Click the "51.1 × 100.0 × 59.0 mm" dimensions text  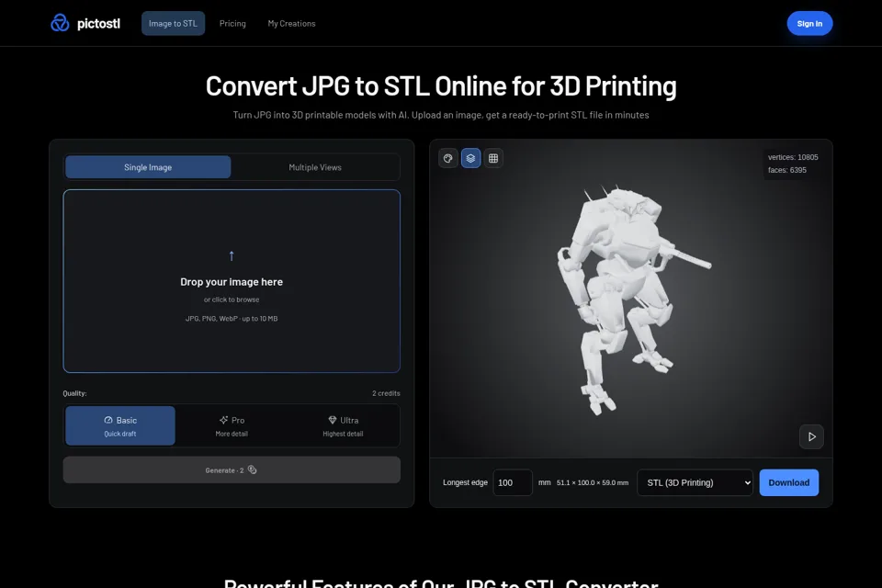tap(593, 482)
